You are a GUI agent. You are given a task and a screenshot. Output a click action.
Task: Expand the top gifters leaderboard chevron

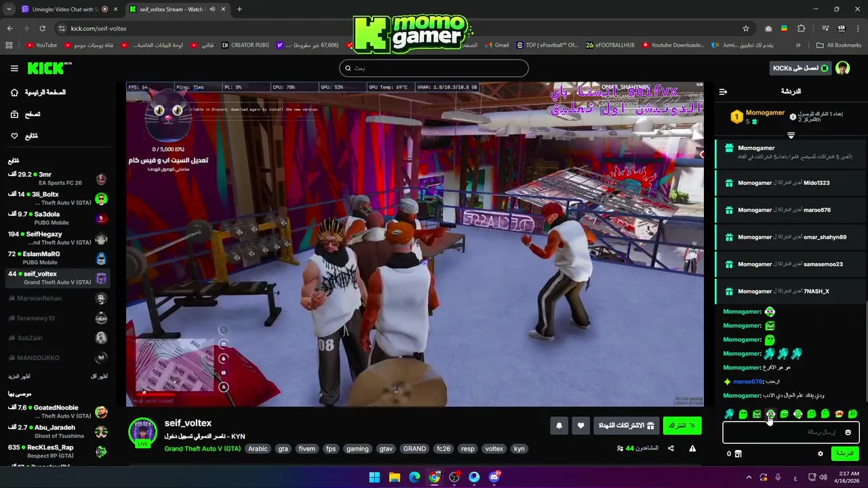coord(791,136)
